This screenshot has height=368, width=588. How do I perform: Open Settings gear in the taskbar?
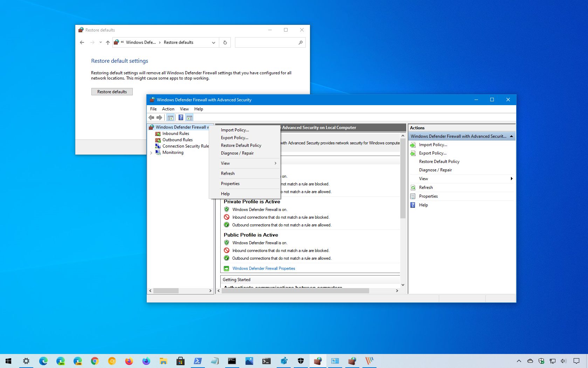[26, 361]
